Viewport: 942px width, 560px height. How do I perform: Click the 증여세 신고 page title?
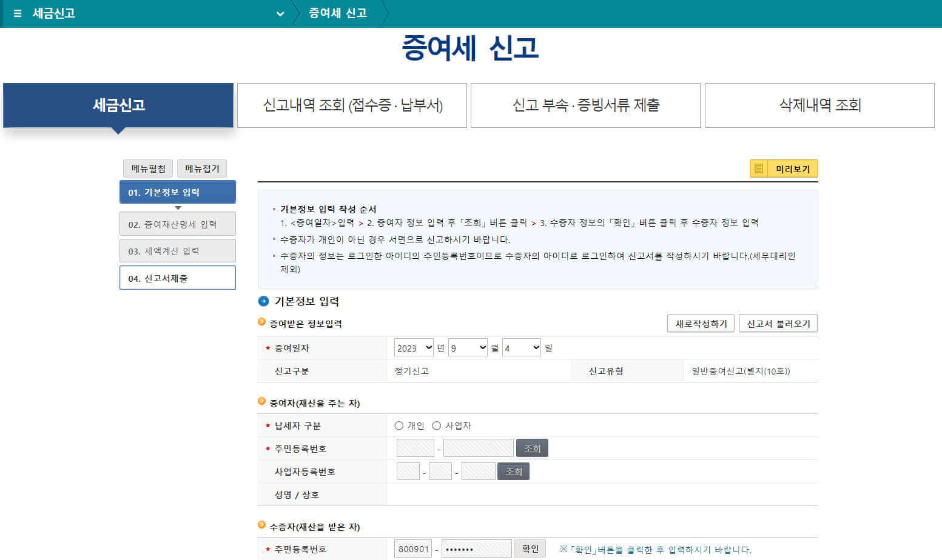(x=470, y=48)
